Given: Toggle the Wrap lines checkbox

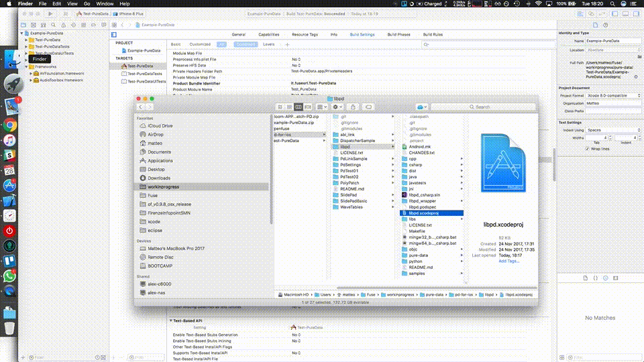Looking at the screenshot, I should (588, 149).
